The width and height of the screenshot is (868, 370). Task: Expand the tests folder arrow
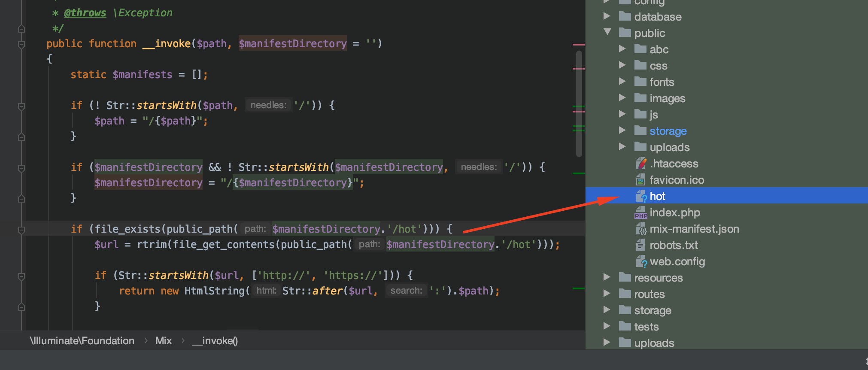607,326
